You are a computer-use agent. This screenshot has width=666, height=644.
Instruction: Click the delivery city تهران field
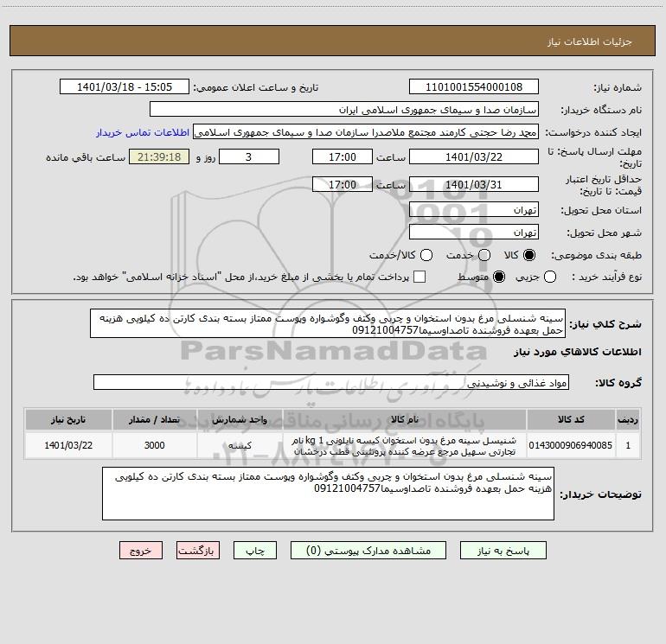point(474,233)
